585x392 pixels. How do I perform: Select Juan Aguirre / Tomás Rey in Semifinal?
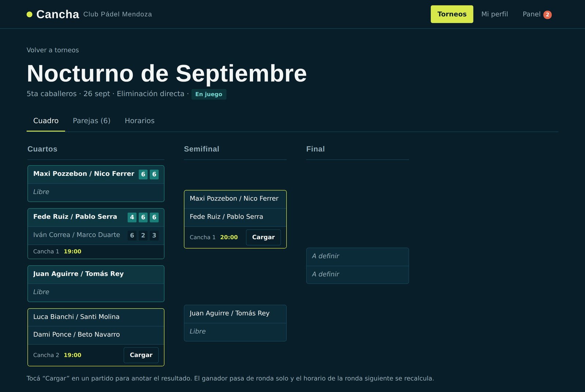pos(235,314)
